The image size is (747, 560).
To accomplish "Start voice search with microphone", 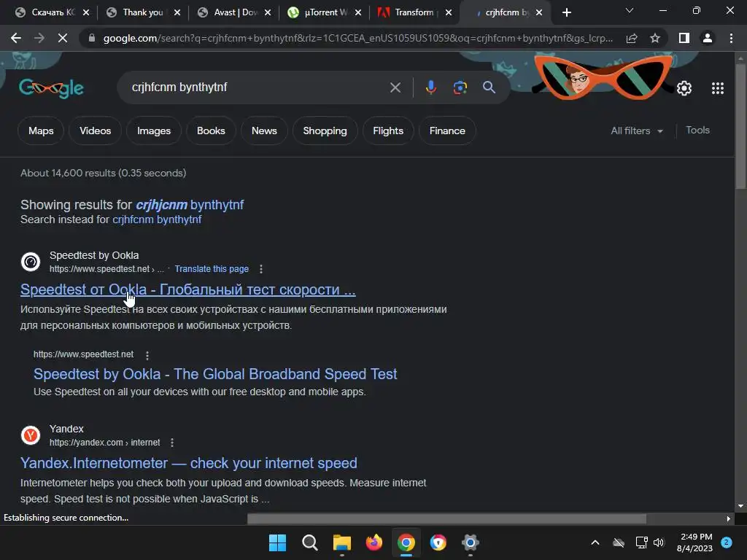I will click(x=430, y=87).
